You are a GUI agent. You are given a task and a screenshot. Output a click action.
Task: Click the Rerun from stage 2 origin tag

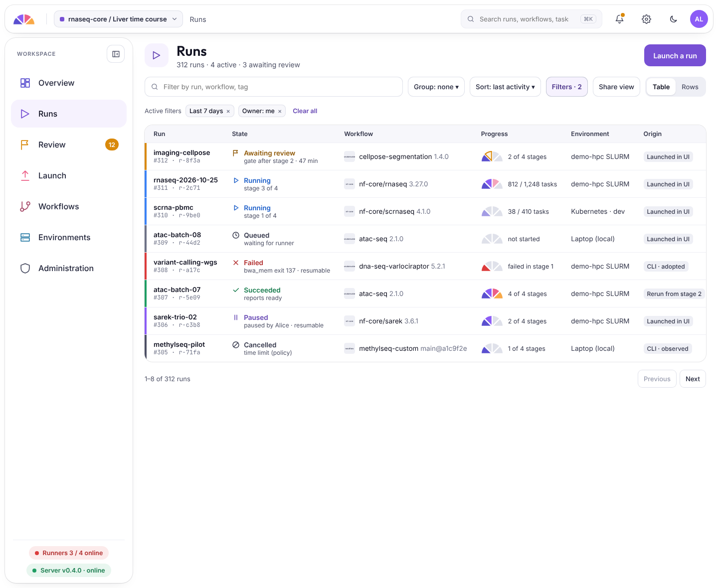674,294
